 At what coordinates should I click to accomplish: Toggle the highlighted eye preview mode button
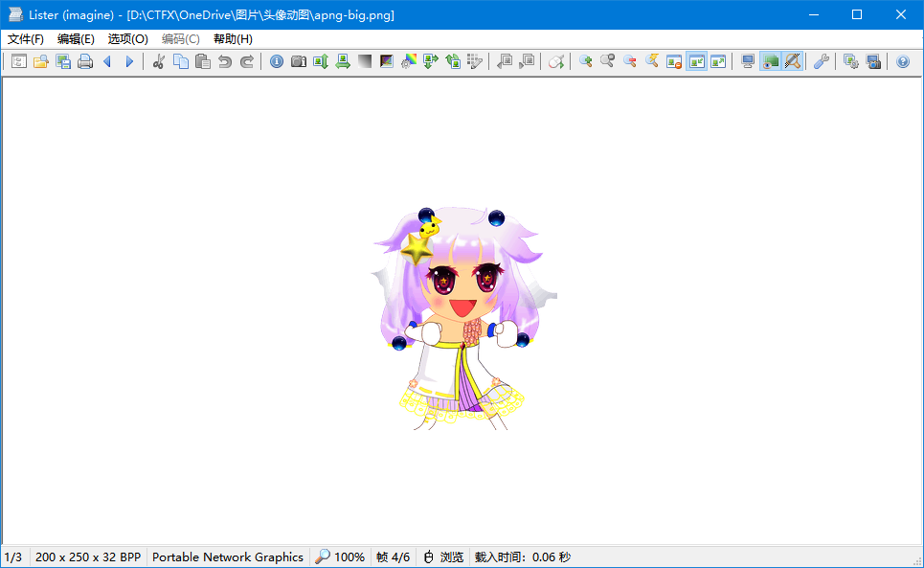(x=770, y=61)
